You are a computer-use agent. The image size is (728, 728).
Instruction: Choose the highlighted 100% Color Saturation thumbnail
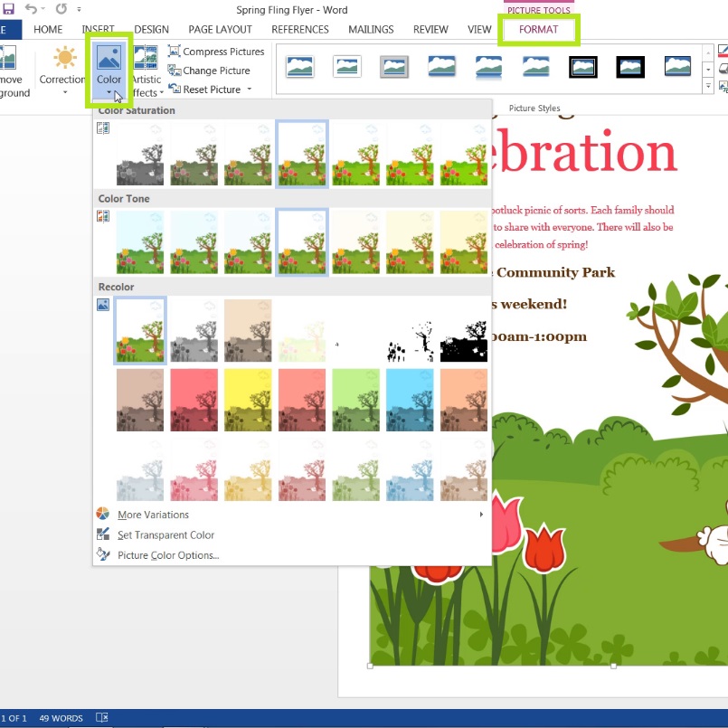tap(302, 154)
